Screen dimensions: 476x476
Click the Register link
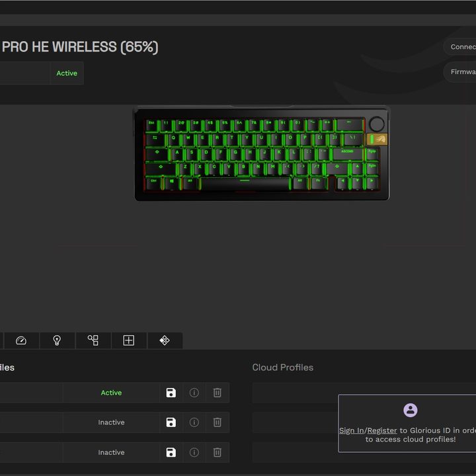(382, 430)
